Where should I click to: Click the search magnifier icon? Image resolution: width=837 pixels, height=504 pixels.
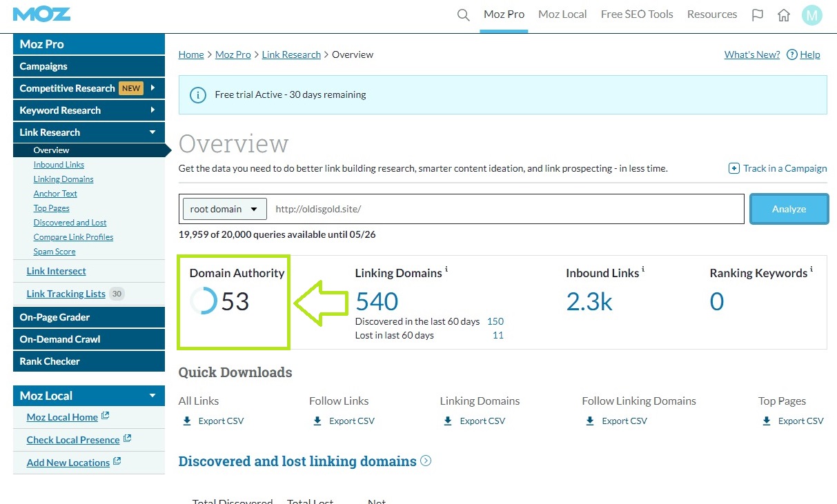tap(464, 14)
